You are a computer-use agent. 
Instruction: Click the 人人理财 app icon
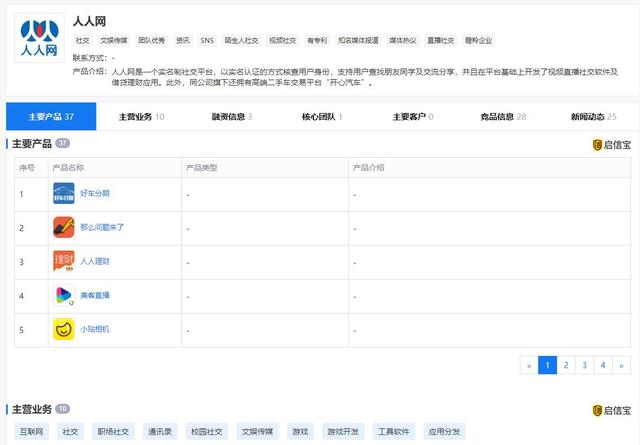click(64, 261)
